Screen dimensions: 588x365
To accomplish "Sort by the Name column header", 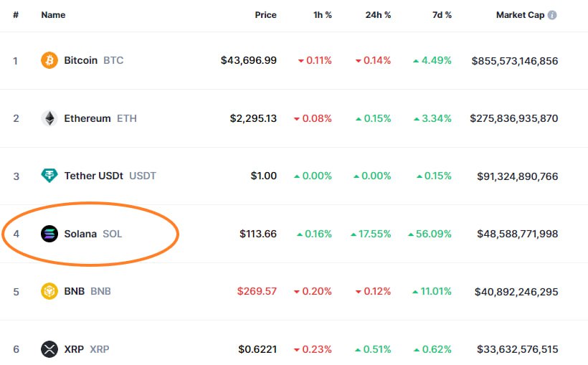I will [53, 15].
